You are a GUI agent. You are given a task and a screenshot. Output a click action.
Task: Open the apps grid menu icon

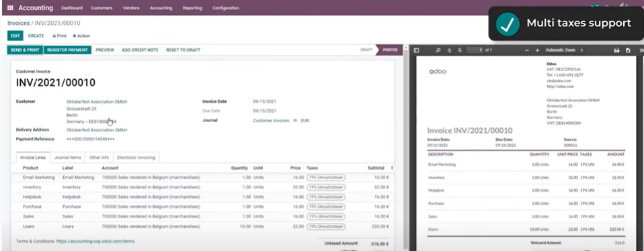pos(10,8)
